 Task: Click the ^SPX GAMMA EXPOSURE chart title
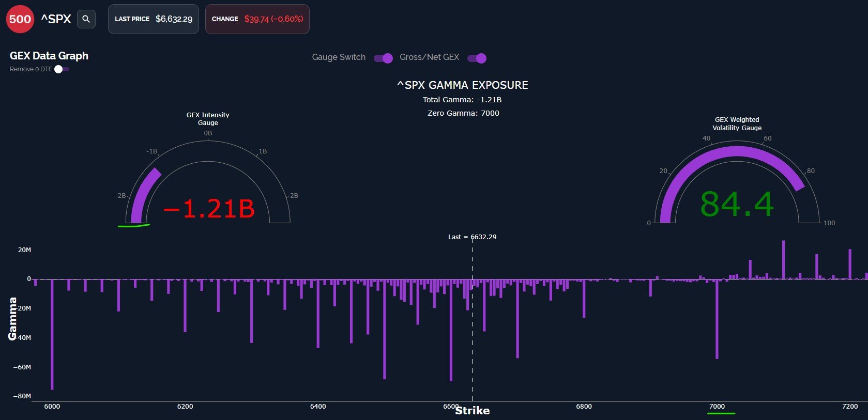(x=463, y=85)
